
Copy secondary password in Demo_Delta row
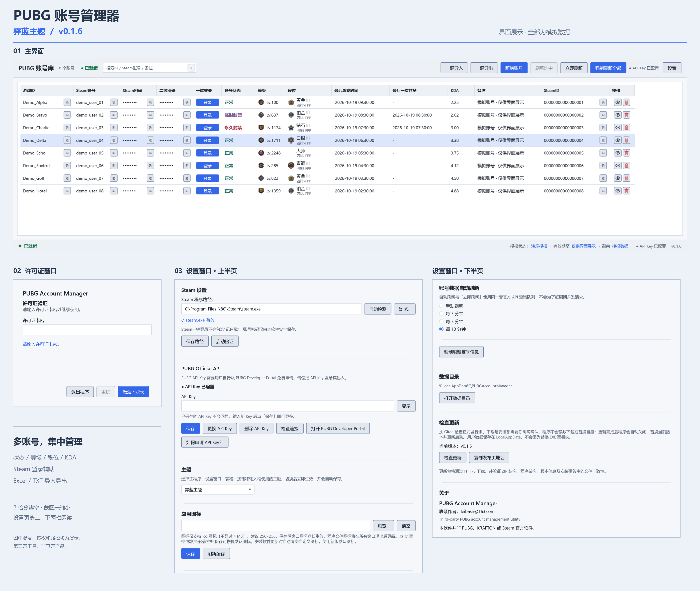tap(187, 140)
